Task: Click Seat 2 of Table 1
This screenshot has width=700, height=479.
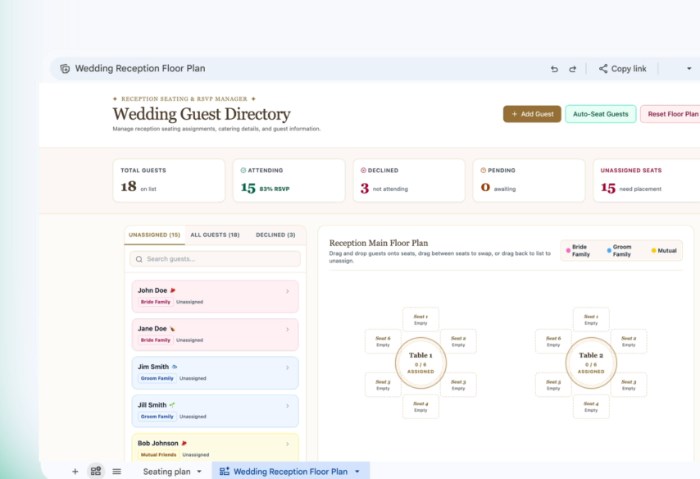Action: (x=458, y=341)
